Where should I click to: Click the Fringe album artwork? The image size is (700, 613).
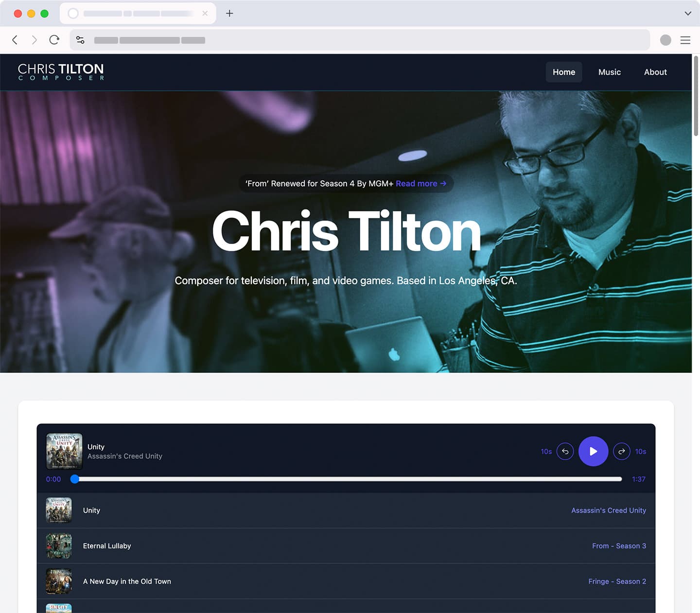[58, 581]
